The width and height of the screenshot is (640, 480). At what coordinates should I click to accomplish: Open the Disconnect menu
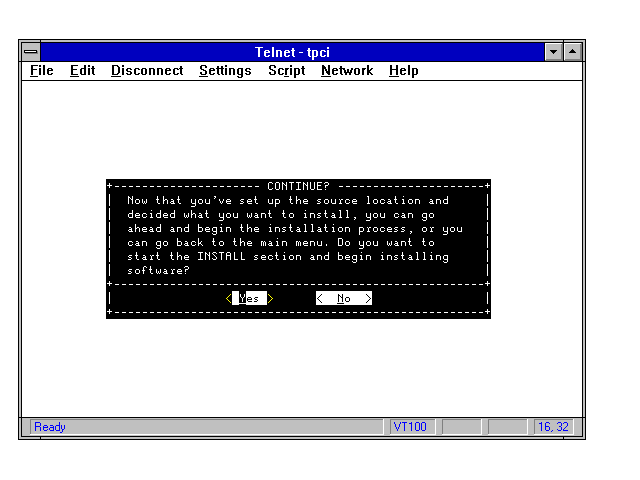pyautogui.click(x=147, y=71)
